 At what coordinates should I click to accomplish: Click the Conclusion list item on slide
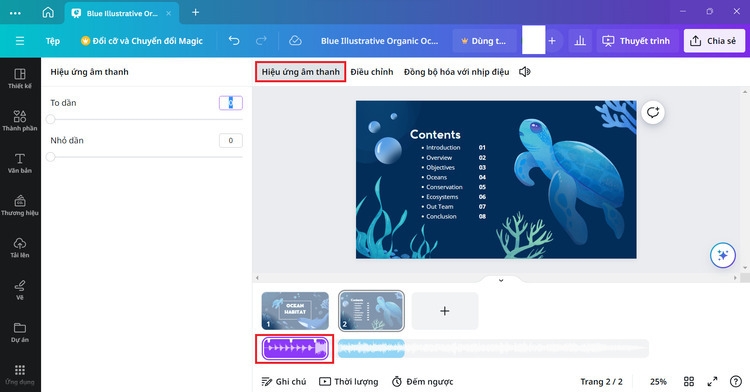(x=441, y=216)
